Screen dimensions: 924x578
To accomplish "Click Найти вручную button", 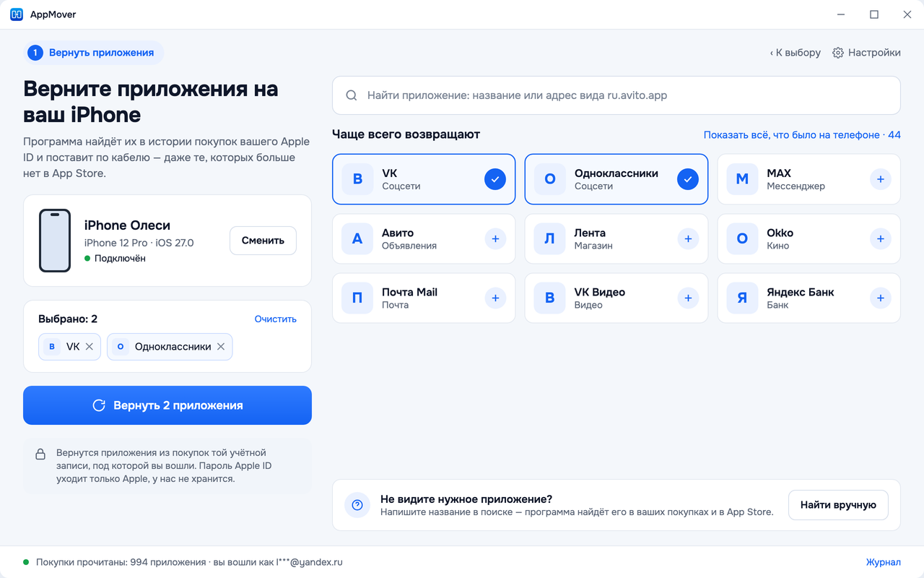I will pos(838,505).
